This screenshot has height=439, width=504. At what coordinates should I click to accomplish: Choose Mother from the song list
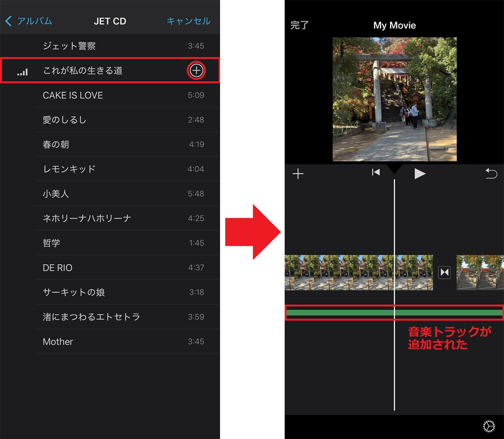pyautogui.click(x=58, y=342)
